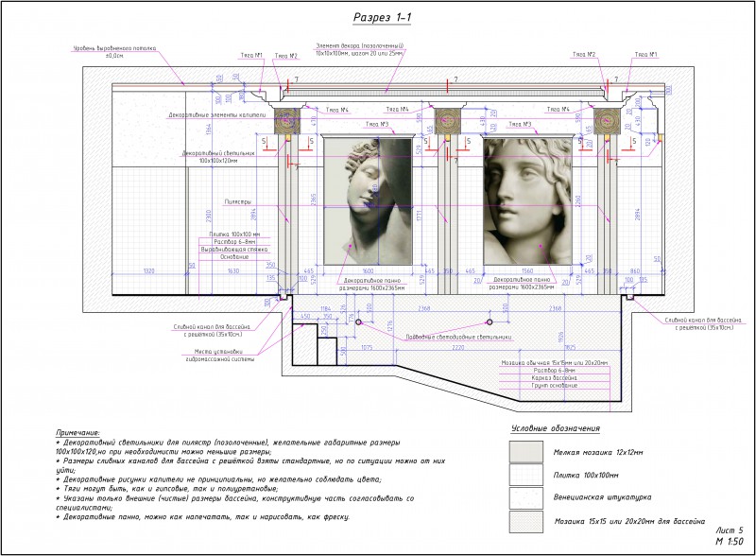Select the "1075" pool dimension value
This screenshot has height=556, width=756.
367,347
